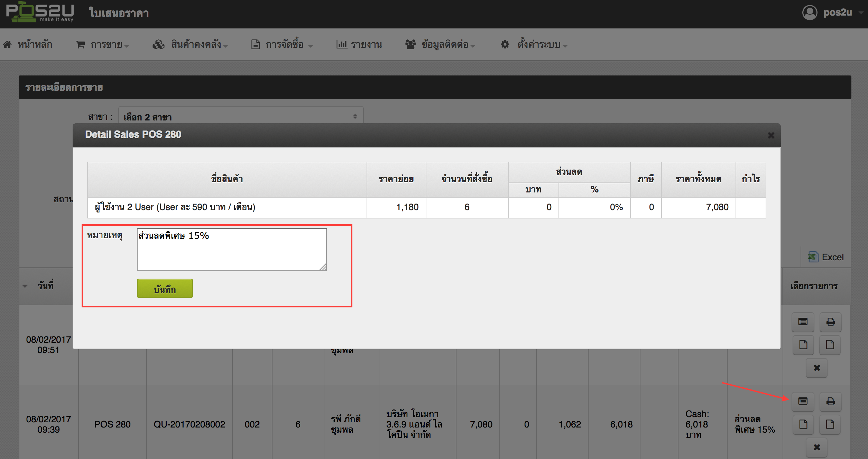The width and height of the screenshot is (868, 459).
Task: Print the 08/02/2017 09:51 quotation
Action: [x=830, y=322]
